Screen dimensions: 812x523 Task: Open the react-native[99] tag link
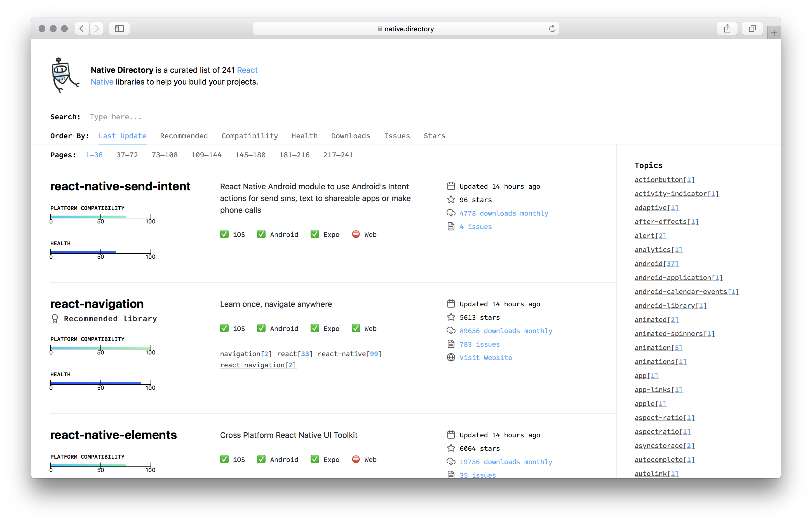click(349, 354)
